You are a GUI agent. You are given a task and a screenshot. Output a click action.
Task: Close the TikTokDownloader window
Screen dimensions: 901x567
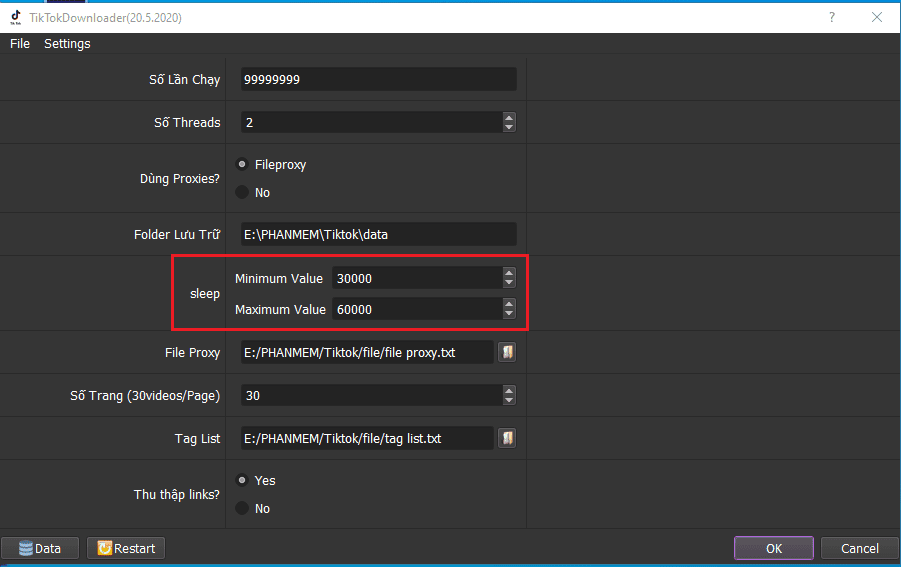pyautogui.click(x=877, y=17)
